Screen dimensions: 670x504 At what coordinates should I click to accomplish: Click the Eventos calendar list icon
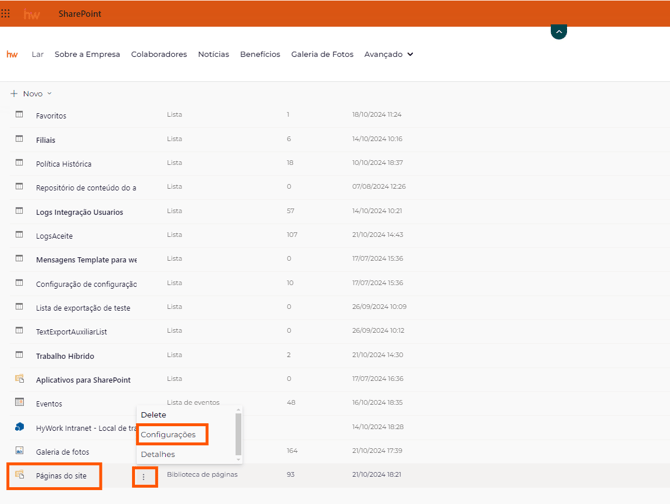(x=19, y=403)
